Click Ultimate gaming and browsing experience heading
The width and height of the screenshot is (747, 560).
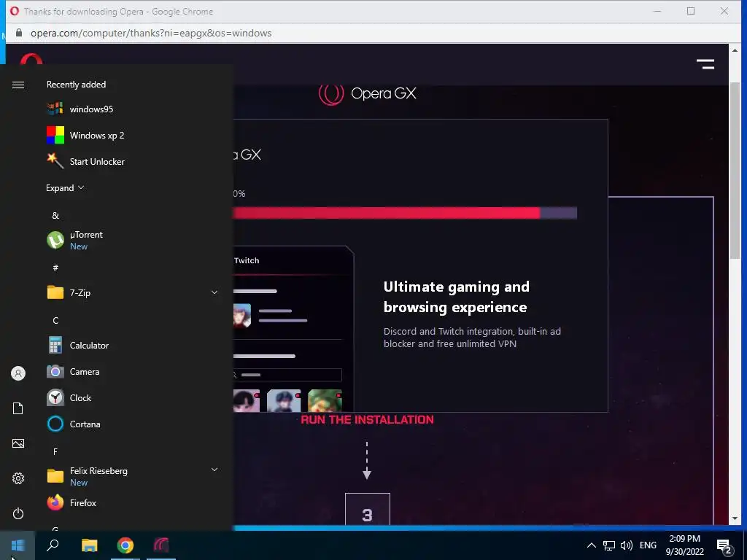[x=457, y=297]
